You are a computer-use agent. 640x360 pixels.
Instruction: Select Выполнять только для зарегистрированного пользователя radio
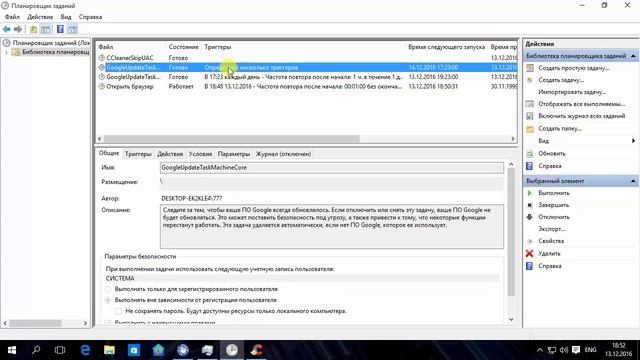pos(108,289)
